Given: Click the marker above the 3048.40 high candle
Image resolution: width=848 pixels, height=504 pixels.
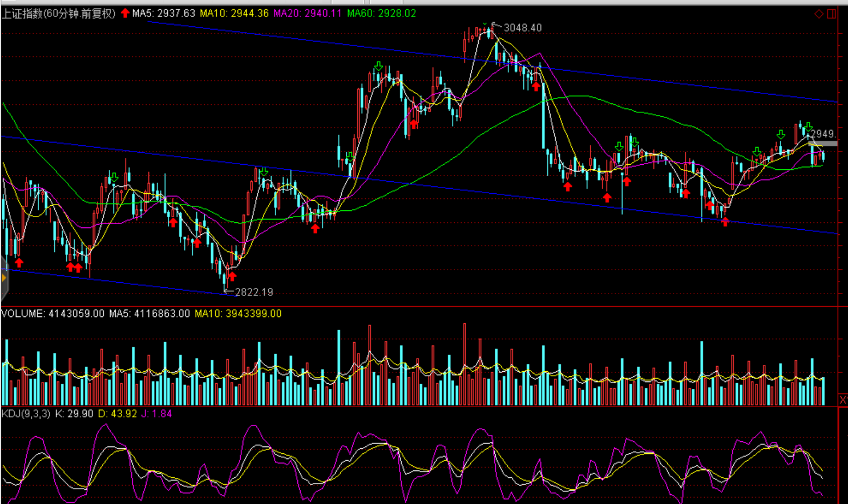Looking at the screenshot, I should point(485,25).
